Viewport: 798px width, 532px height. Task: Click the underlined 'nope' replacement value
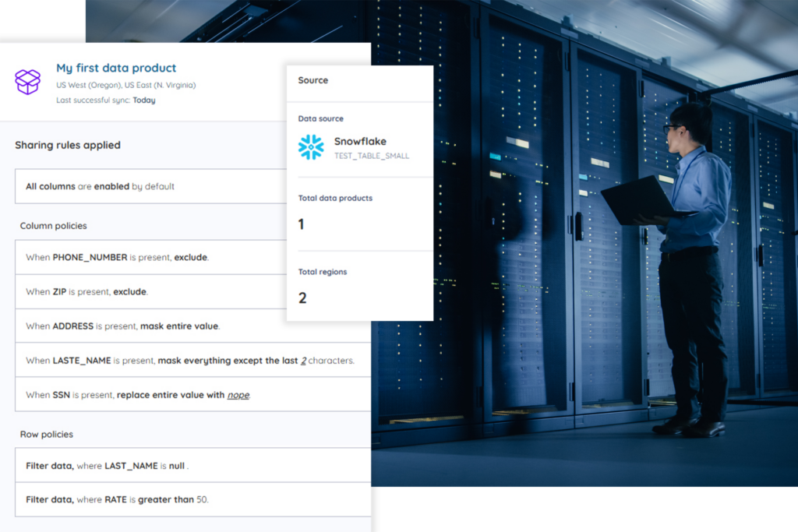(x=238, y=395)
